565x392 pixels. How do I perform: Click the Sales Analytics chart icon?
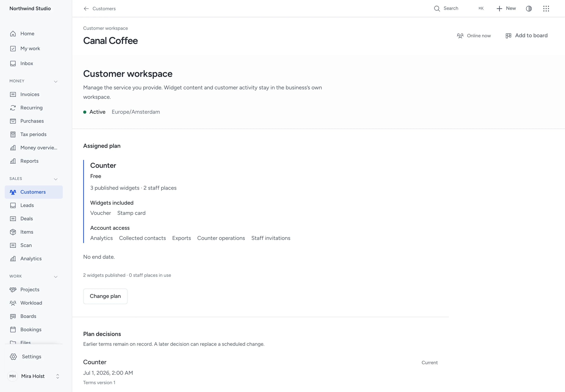pos(13,259)
